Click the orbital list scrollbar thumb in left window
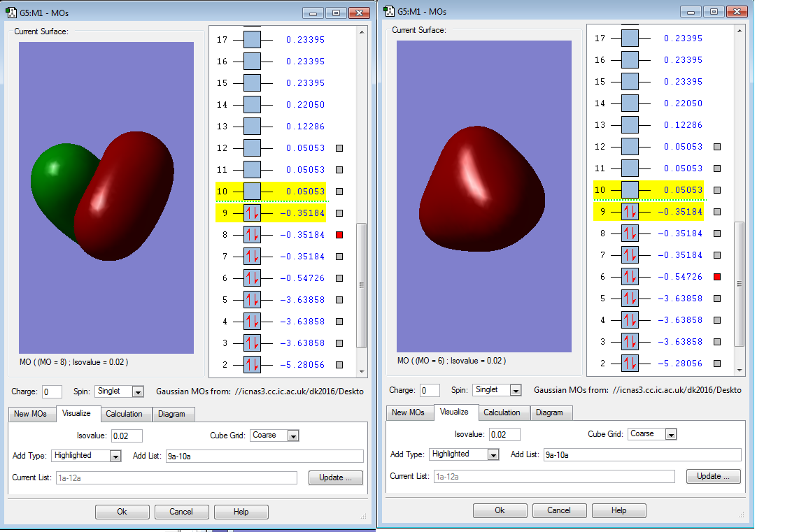The height and width of the screenshot is (532, 806). 361,285
